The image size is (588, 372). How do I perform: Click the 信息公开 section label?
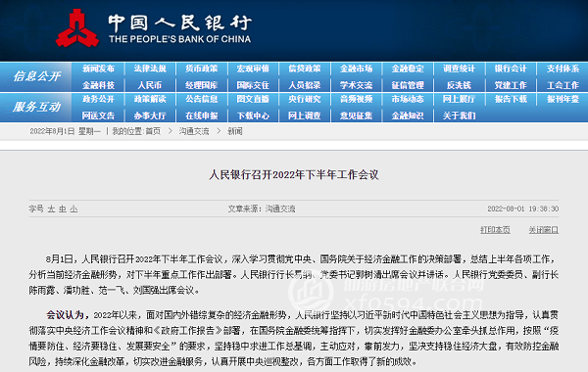tap(36, 76)
